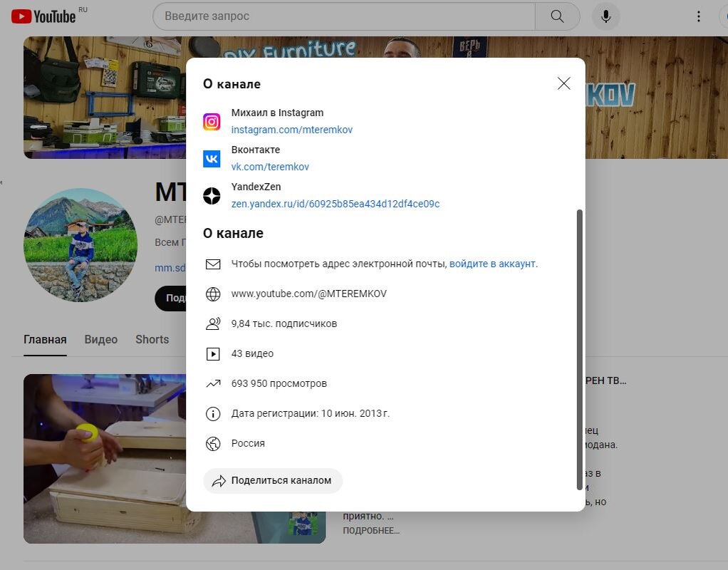Image resolution: width=728 pixels, height=570 pixels.
Task: Click the subscribers icon
Action: [x=213, y=323]
